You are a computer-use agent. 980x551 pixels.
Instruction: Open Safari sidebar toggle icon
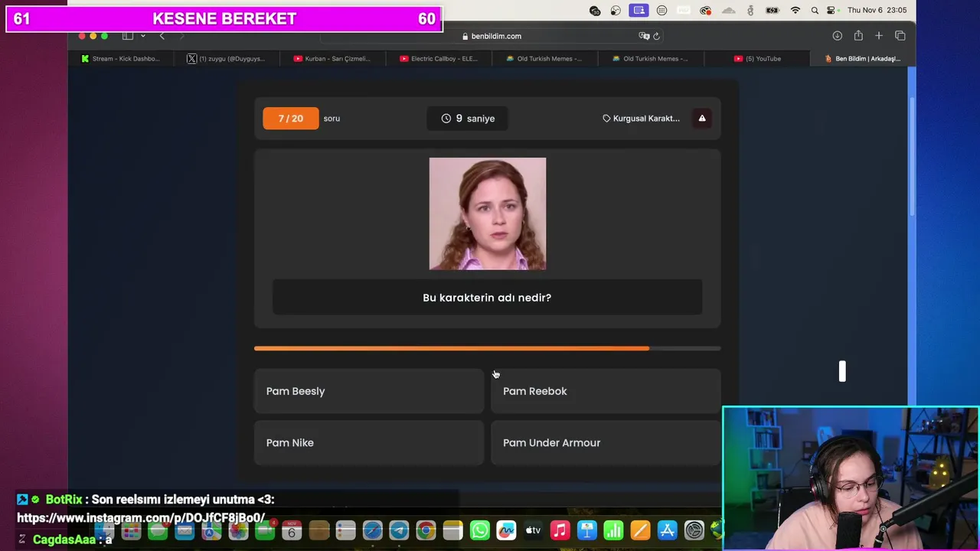click(x=128, y=36)
